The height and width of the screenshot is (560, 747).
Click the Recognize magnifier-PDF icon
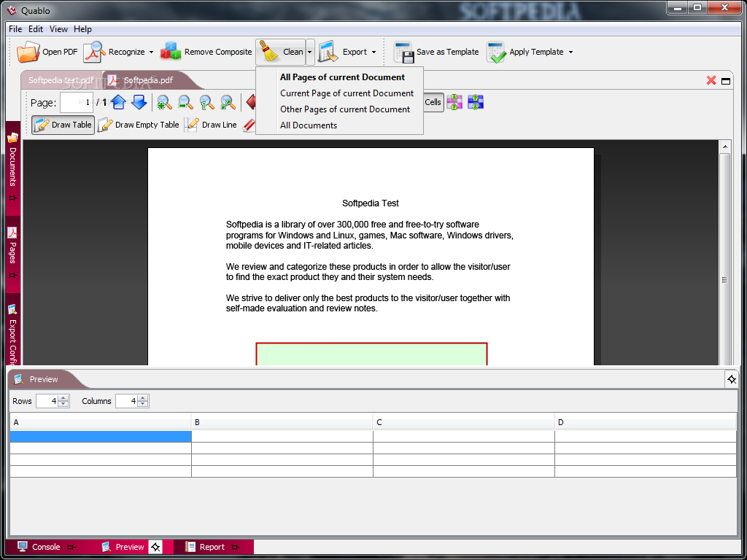[94, 52]
